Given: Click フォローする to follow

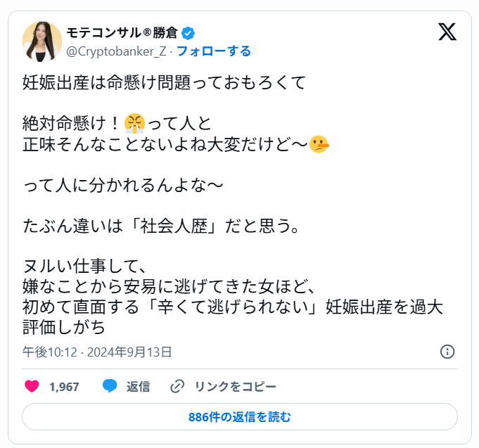Looking at the screenshot, I should coord(214,51).
